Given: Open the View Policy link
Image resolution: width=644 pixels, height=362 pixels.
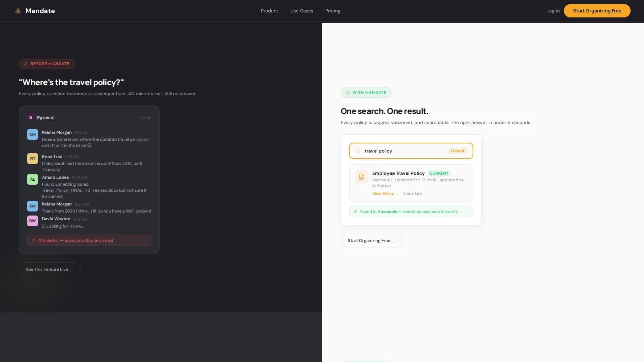Looking at the screenshot, I should 383,193.
